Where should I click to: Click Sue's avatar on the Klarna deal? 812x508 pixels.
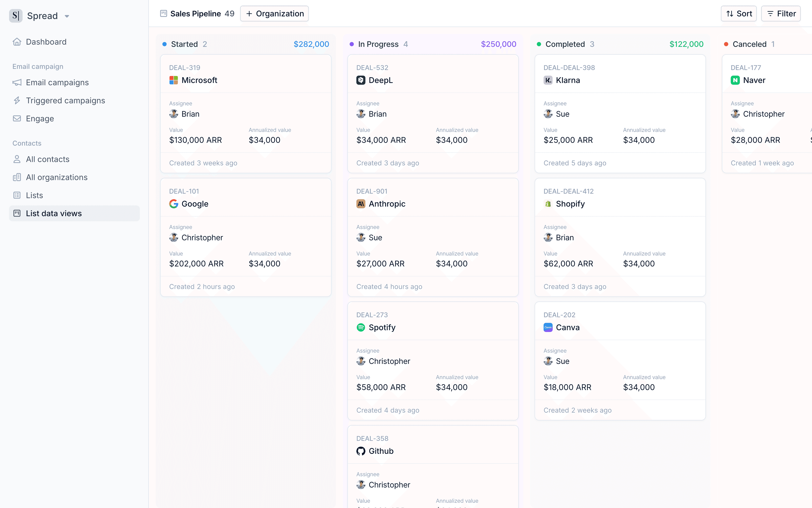pos(548,114)
